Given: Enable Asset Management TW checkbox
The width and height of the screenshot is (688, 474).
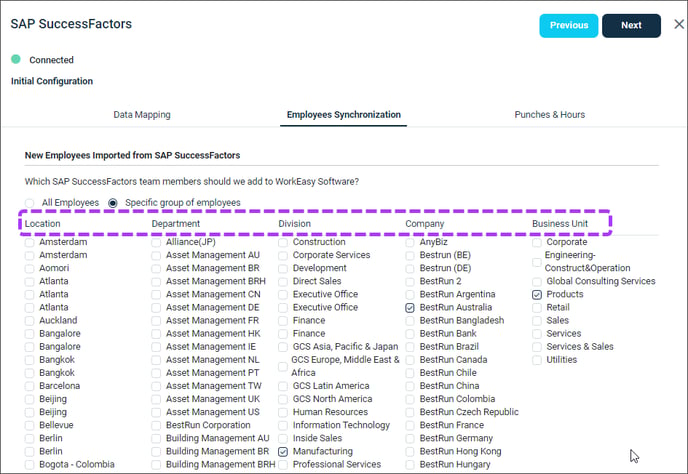Looking at the screenshot, I should pos(156,386).
